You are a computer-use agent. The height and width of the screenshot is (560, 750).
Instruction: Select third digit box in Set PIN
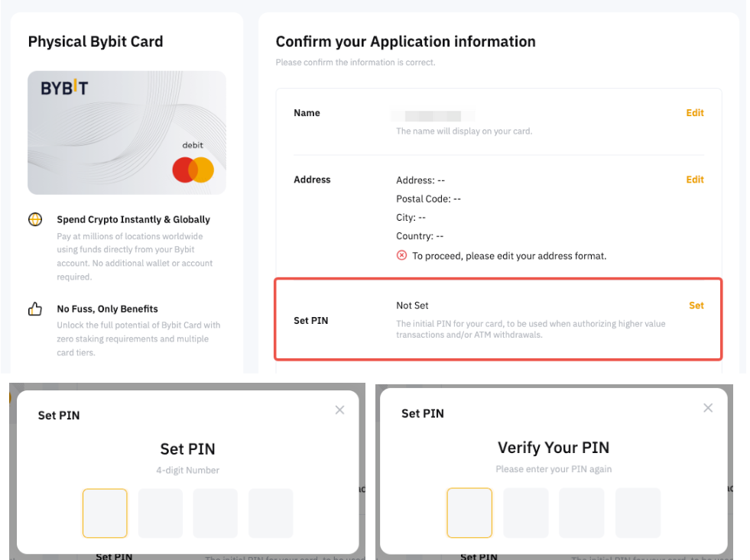point(216,513)
